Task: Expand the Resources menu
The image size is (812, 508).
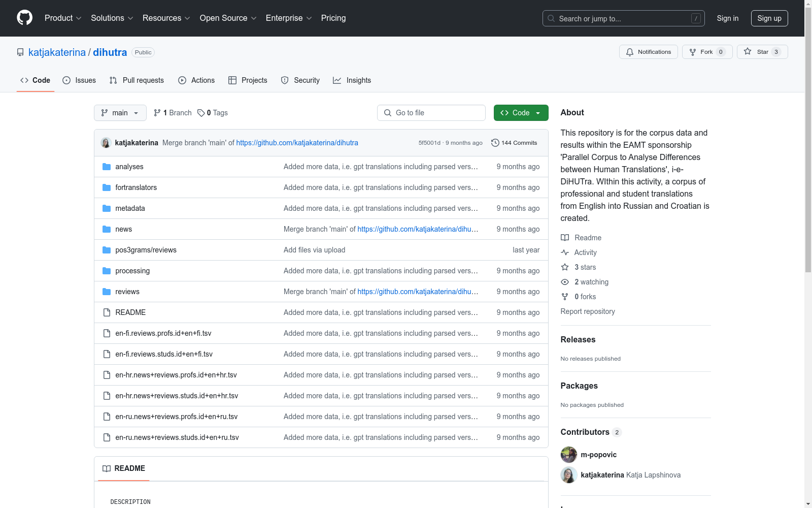Action: 166,18
